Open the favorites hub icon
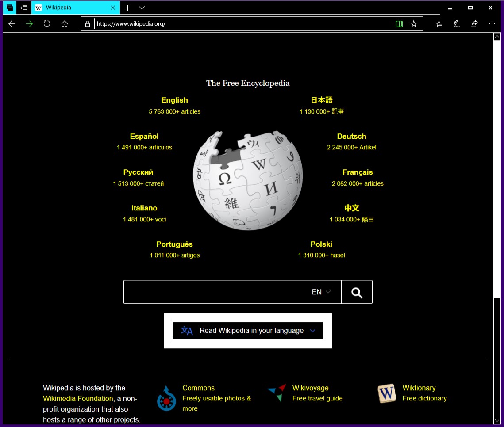Viewport: 504px width, 427px height. tap(439, 24)
